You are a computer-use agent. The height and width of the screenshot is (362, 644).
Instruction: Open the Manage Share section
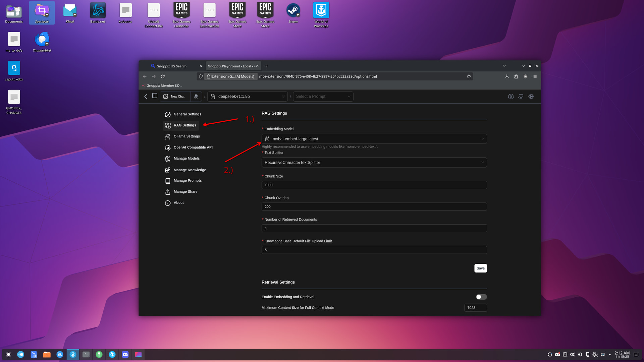185,192
